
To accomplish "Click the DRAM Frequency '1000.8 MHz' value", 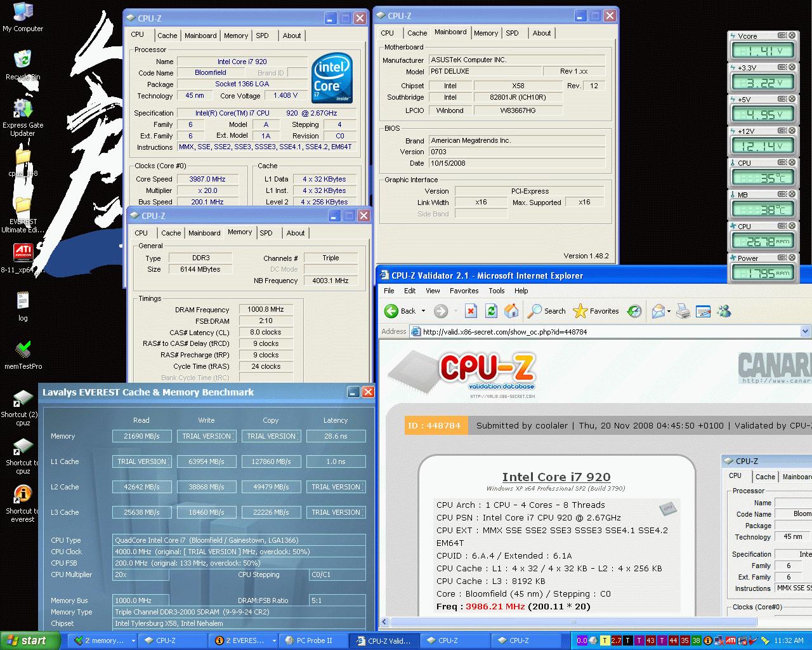I will (x=266, y=309).
